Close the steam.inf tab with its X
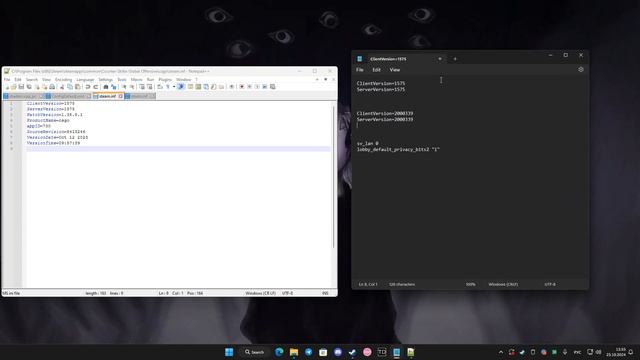 pos(120,96)
